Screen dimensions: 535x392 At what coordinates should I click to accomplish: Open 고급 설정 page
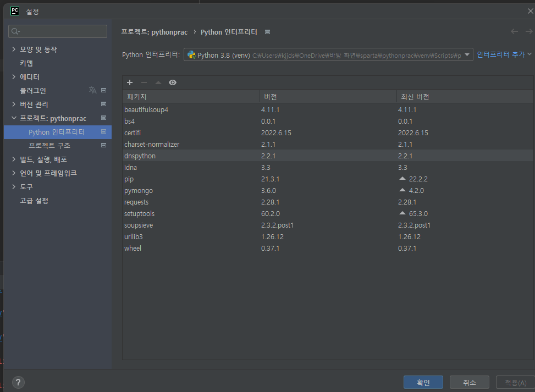click(x=34, y=201)
